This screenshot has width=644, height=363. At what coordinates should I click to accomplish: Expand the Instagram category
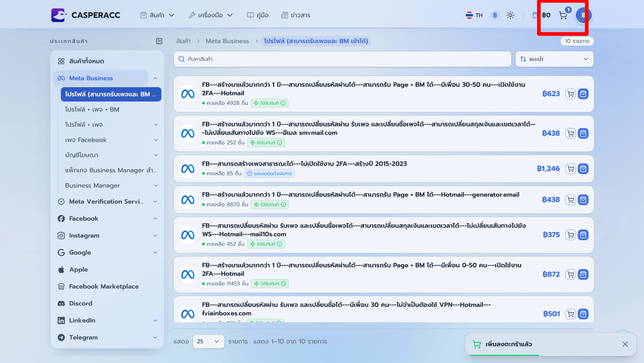click(x=155, y=235)
